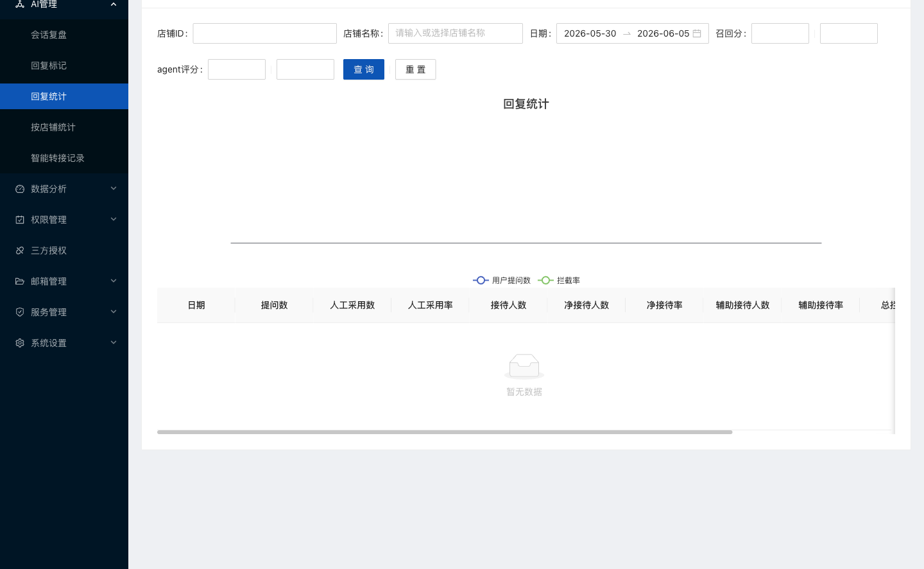Expand the 服务管理 submenu arrow
Screen dimensions: 924x569
tap(114, 312)
